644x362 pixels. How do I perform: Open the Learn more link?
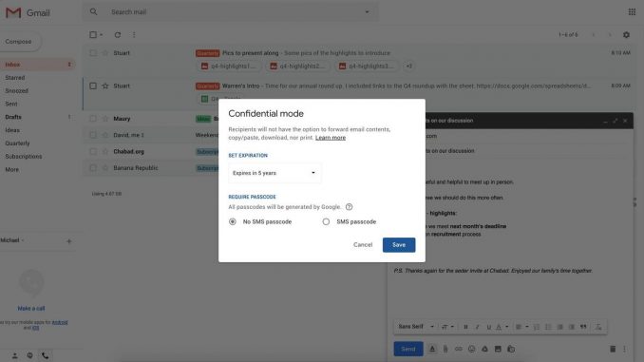[x=331, y=138]
